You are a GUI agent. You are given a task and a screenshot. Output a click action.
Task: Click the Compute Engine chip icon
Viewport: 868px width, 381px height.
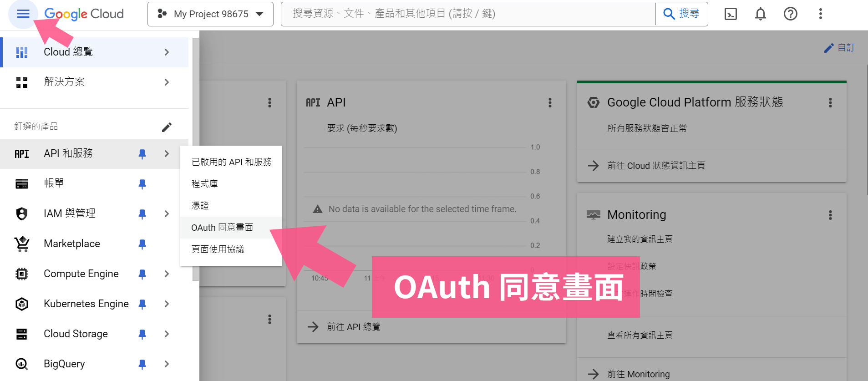click(x=22, y=274)
